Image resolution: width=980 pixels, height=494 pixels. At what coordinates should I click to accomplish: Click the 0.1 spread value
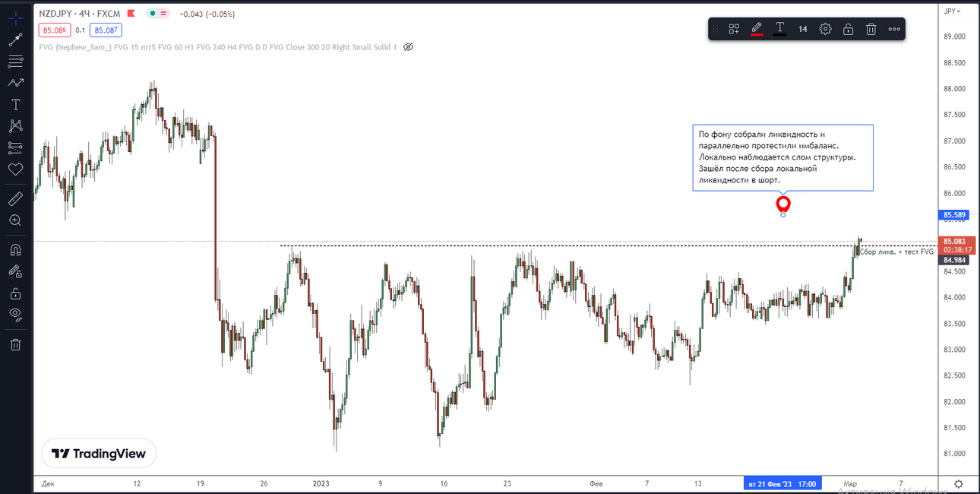pyautogui.click(x=79, y=30)
